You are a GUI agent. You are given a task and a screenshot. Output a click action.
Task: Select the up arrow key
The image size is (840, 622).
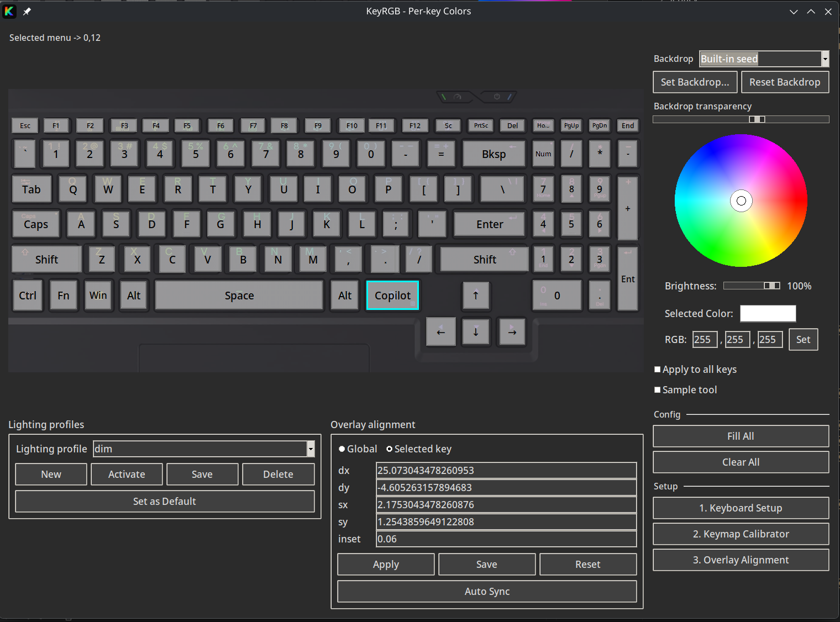pos(476,296)
